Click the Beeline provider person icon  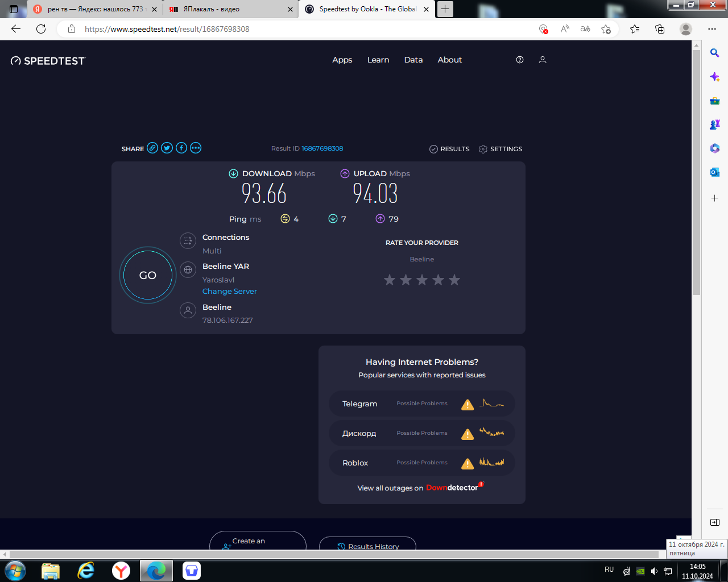pos(188,310)
